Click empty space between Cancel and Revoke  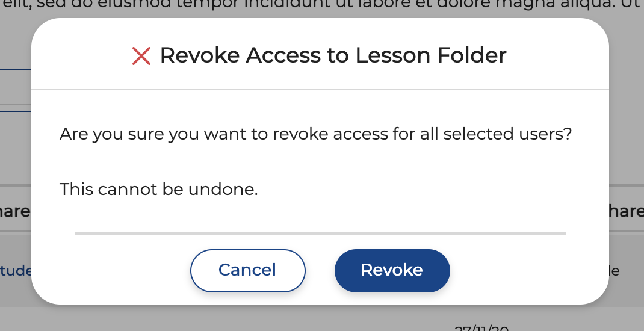pos(320,270)
